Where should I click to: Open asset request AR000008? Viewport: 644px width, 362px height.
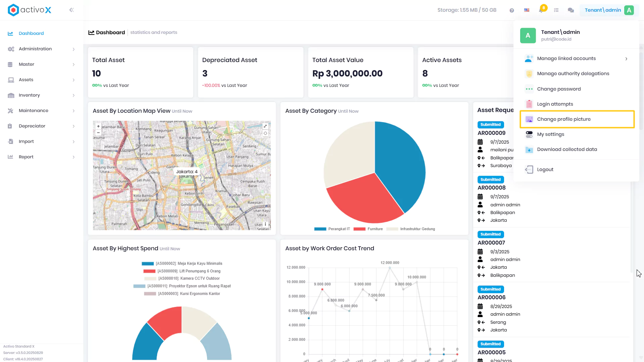point(492,188)
